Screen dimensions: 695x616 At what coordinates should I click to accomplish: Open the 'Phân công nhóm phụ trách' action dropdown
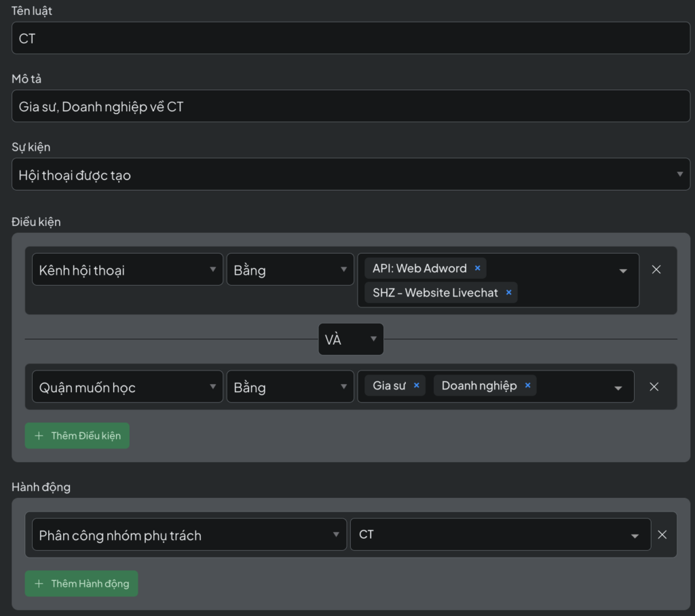(189, 535)
